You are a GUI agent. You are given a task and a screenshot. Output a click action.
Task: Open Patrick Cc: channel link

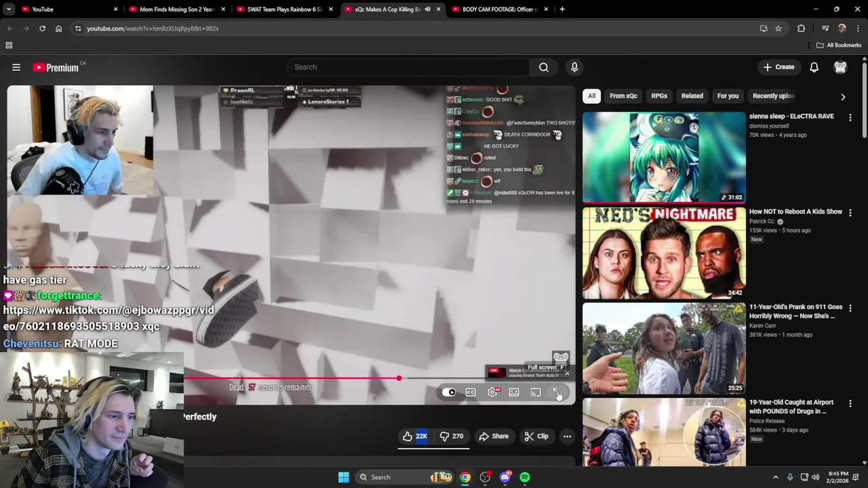point(762,222)
